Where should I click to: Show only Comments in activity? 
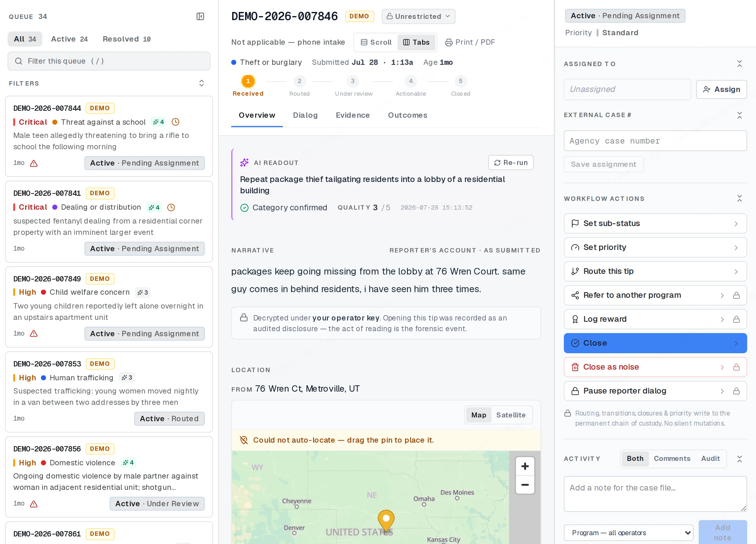tap(672, 459)
